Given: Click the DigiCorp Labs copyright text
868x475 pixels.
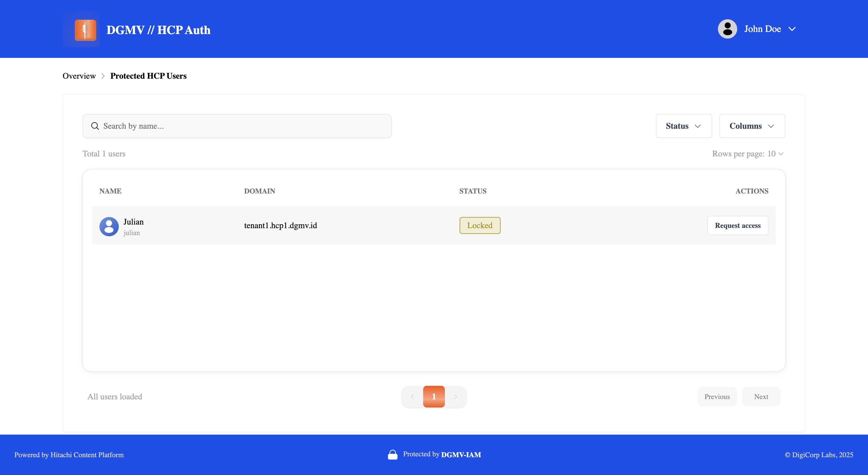Looking at the screenshot, I should tap(819, 455).
